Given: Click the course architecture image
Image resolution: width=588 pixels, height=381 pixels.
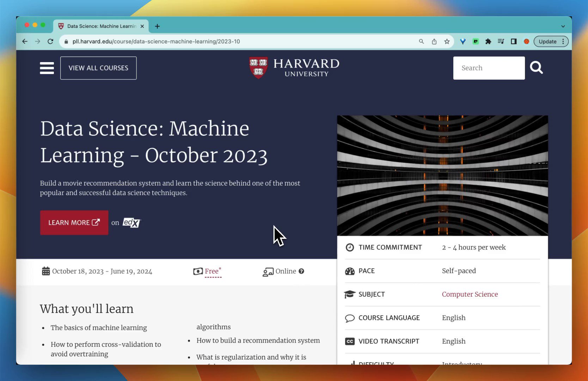Looking at the screenshot, I should point(442,175).
